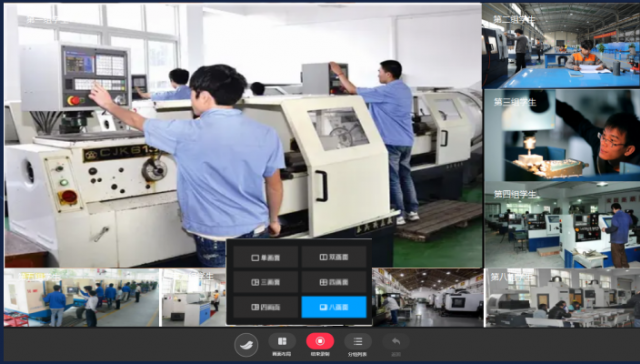Stop recording with the red button
The height and width of the screenshot is (364, 640).
point(320,345)
